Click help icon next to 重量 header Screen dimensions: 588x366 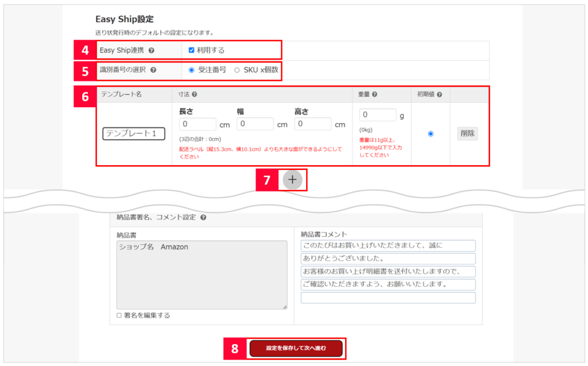click(x=374, y=94)
